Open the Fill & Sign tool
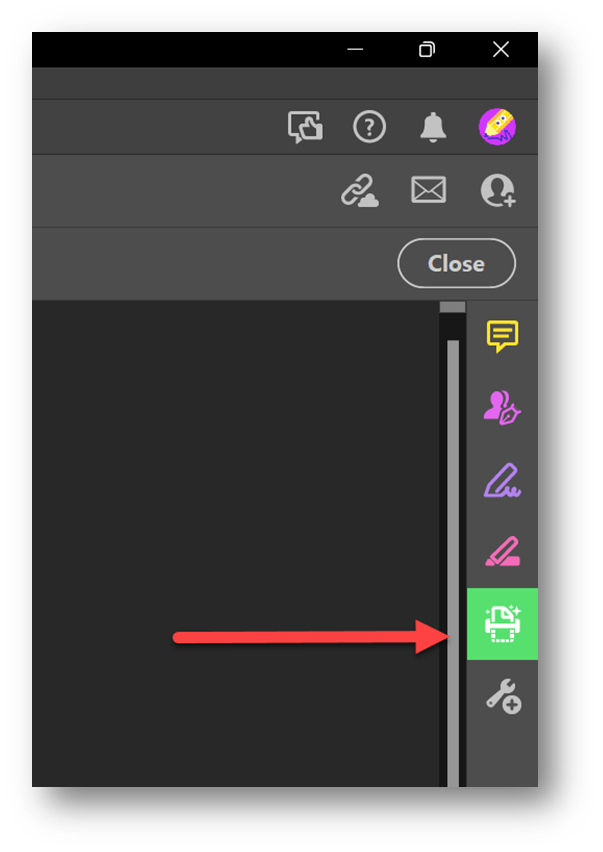The image size is (603, 852). click(x=502, y=481)
